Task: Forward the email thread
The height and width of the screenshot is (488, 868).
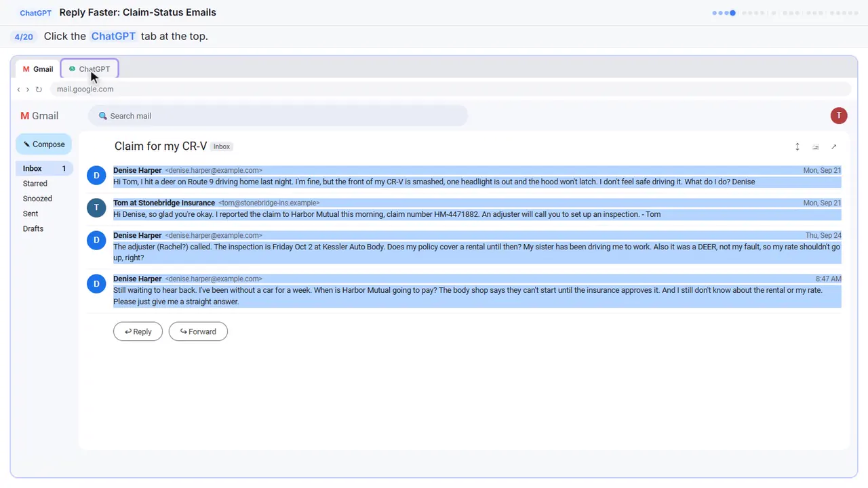Action: click(198, 331)
